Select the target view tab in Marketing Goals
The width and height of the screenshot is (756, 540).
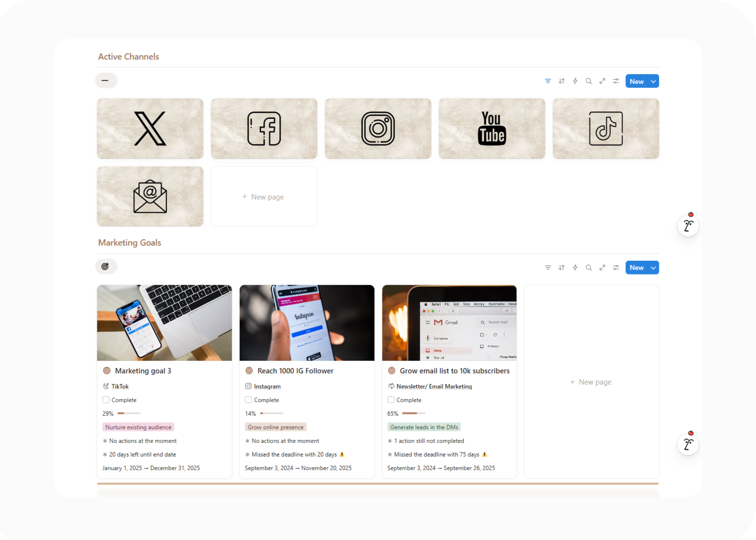106,266
